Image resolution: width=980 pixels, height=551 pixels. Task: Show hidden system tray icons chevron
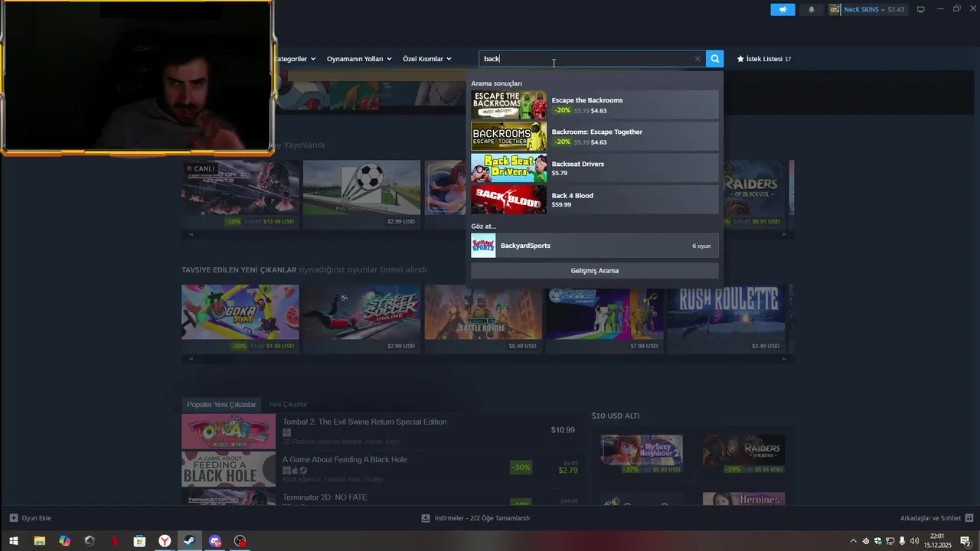tap(854, 541)
